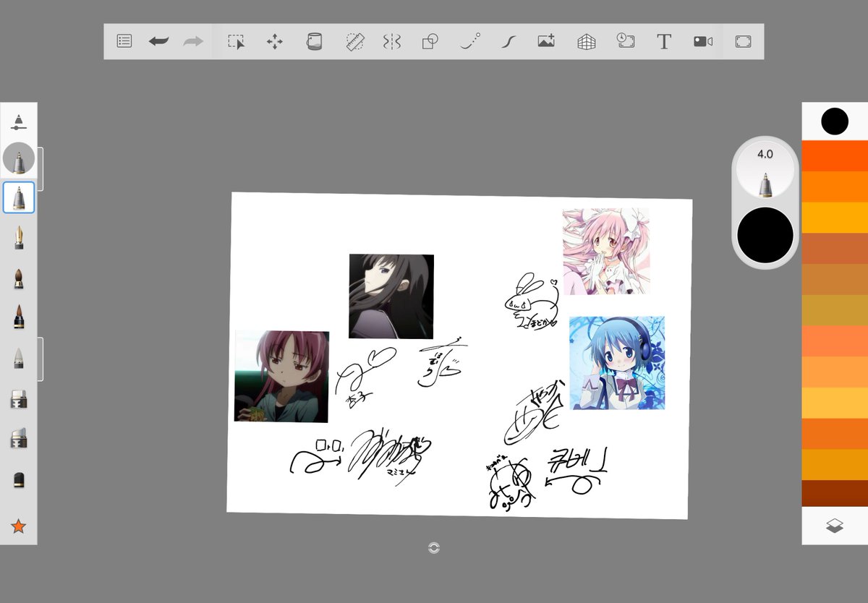
Task: Select the Text tool
Action: 664,41
